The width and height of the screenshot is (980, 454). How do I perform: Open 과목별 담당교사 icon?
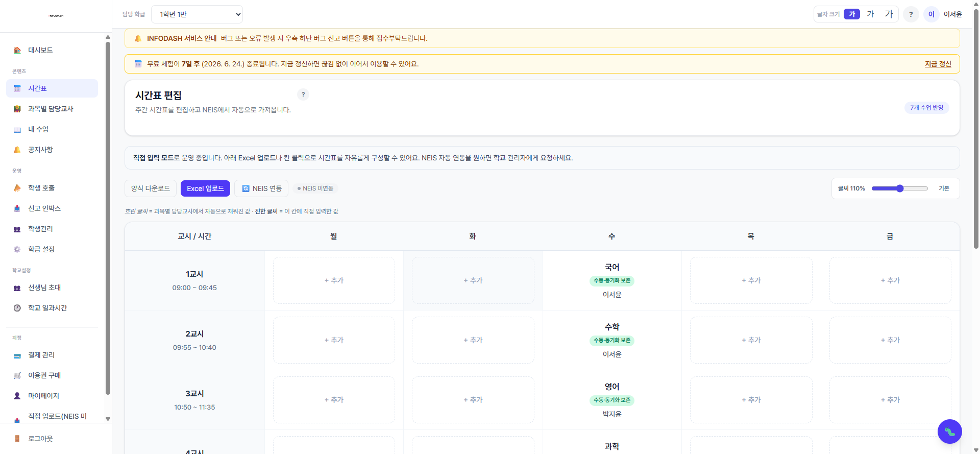(17, 109)
